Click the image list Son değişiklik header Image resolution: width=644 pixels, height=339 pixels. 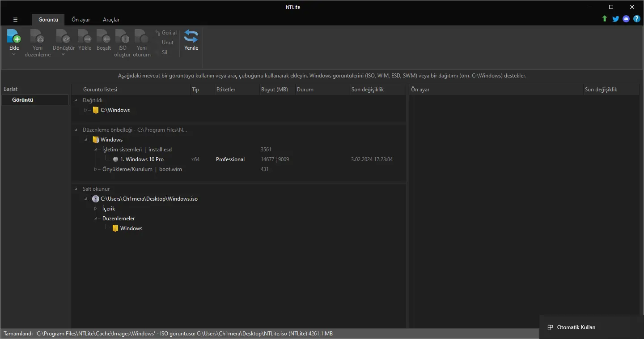(377, 90)
